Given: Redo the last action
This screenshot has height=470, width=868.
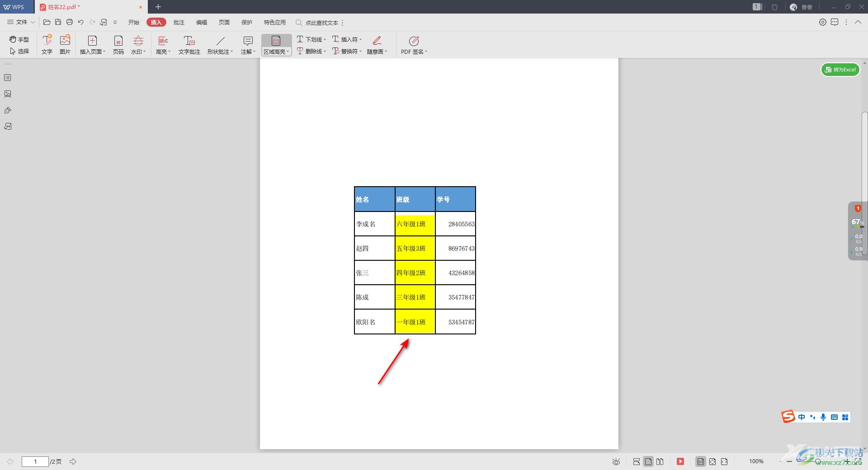Looking at the screenshot, I should pos(92,22).
